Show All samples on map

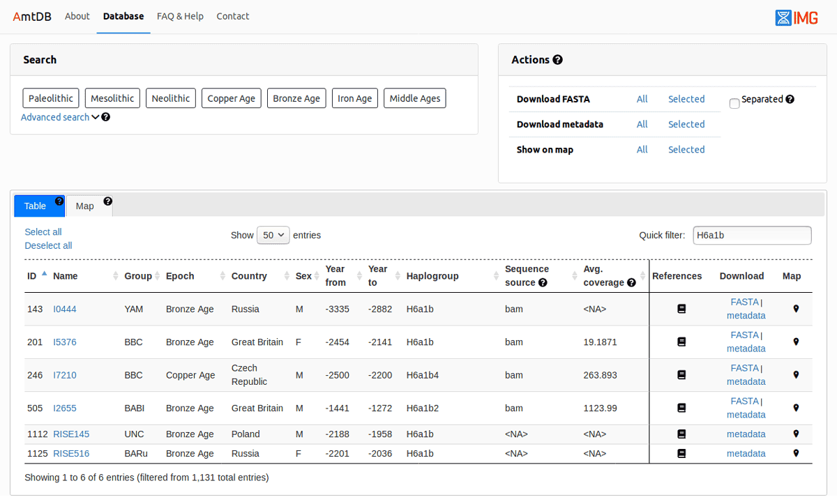tap(642, 149)
